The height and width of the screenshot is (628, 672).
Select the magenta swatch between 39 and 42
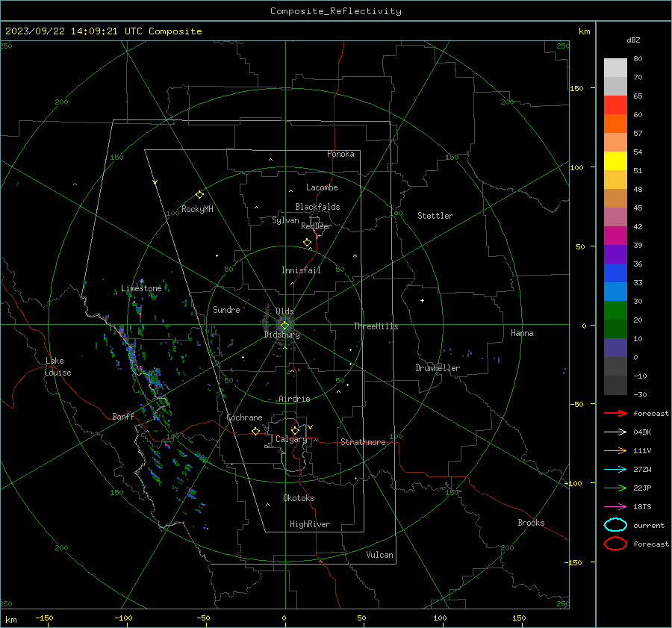[615, 236]
